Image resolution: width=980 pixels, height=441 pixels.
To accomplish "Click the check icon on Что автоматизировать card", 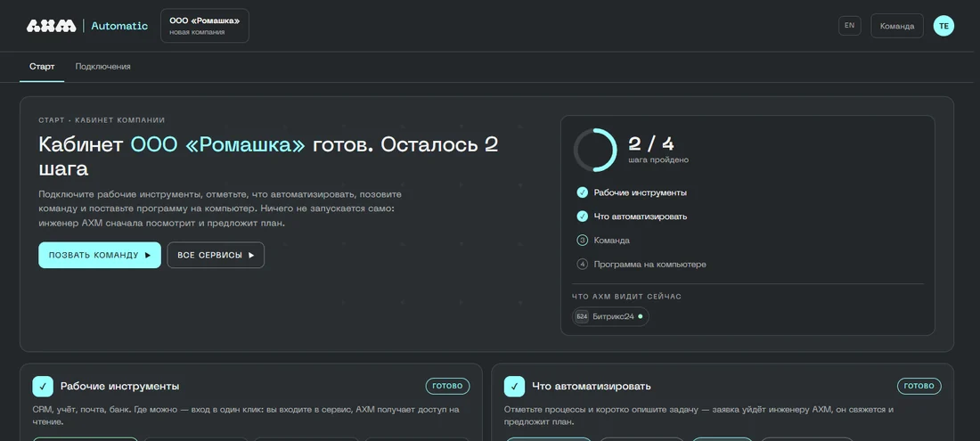I will [514, 386].
